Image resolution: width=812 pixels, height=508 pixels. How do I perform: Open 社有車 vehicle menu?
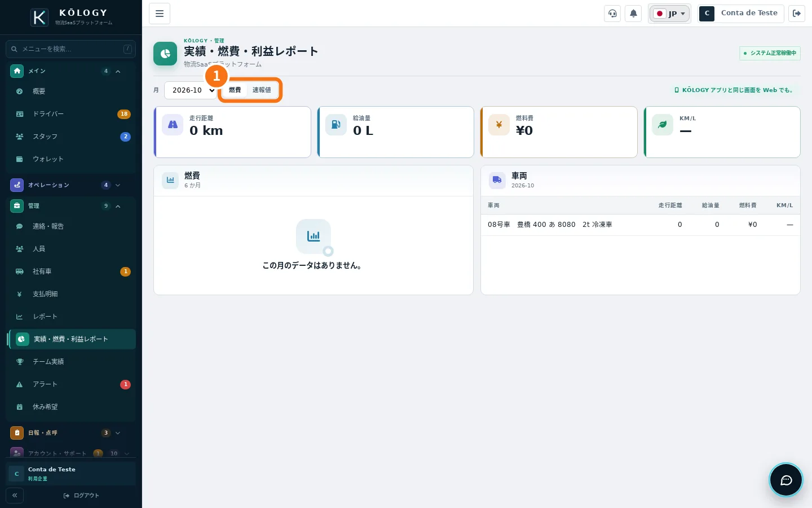pyautogui.click(x=71, y=271)
